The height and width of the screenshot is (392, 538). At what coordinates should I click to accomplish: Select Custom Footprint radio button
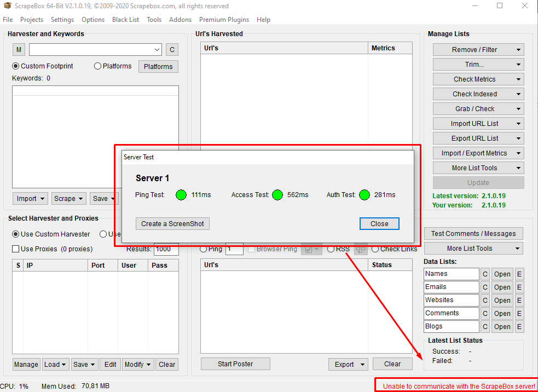point(15,66)
